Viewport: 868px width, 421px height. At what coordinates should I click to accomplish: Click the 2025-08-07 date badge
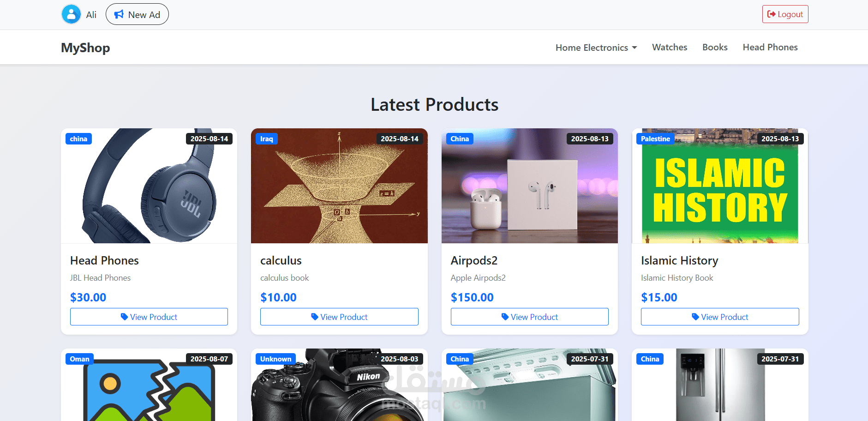click(x=209, y=359)
